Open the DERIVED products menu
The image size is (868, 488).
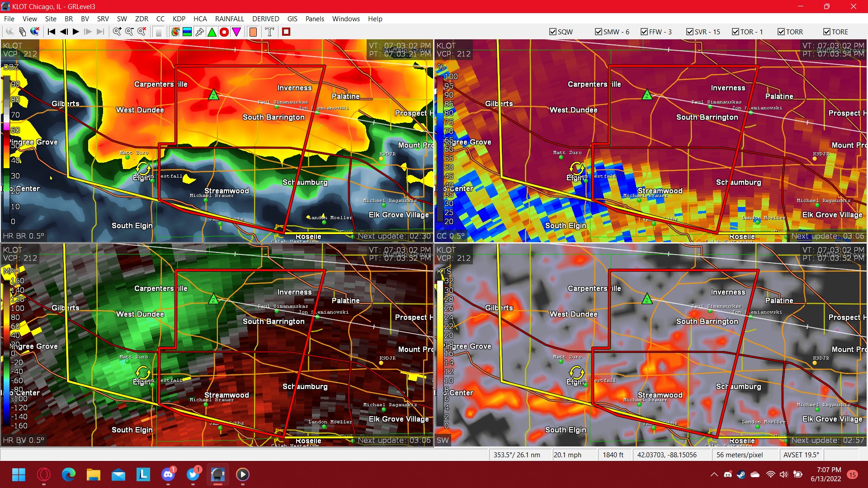[265, 19]
